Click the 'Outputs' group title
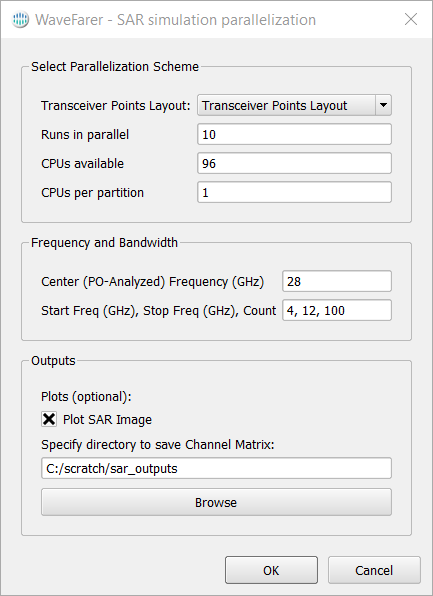Viewport: 433px width, 596px height. tap(53, 360)
